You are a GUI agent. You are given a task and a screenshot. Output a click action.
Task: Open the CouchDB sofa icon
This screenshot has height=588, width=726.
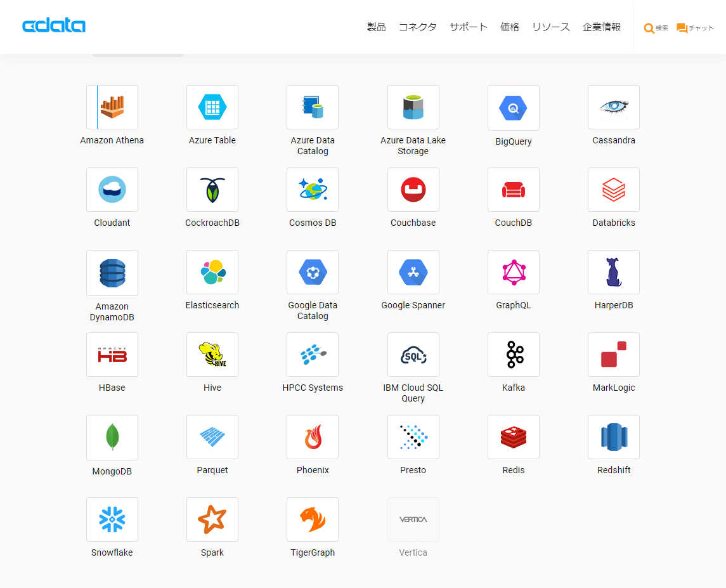coord(514,190)
